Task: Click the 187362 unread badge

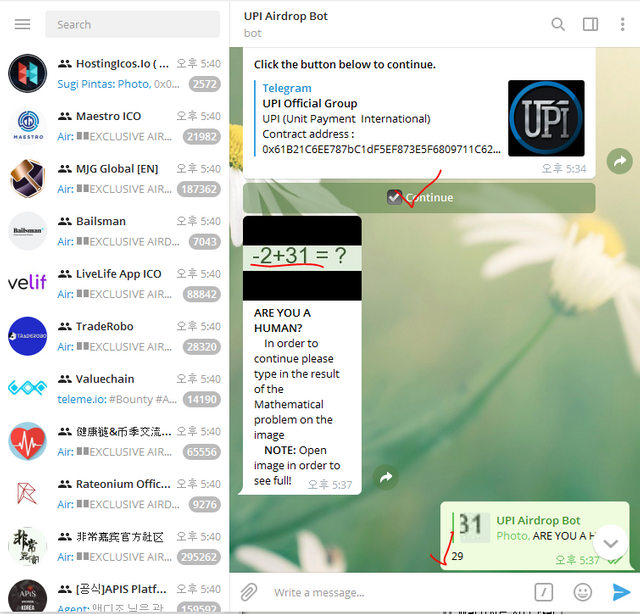Action: tap(199, 189)
